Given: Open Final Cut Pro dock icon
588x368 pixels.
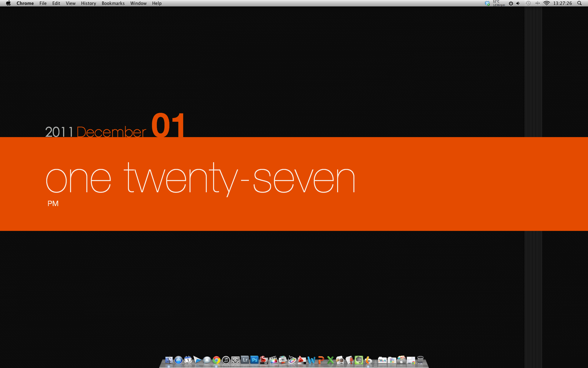Looking at the screenshot, I should pyautogui.click(x=273, y=360).
